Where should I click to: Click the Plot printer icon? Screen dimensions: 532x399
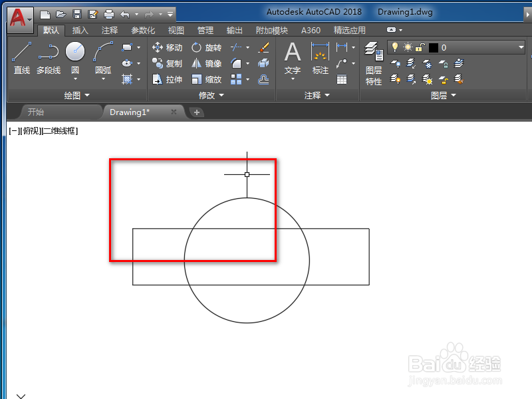point(109,14)
